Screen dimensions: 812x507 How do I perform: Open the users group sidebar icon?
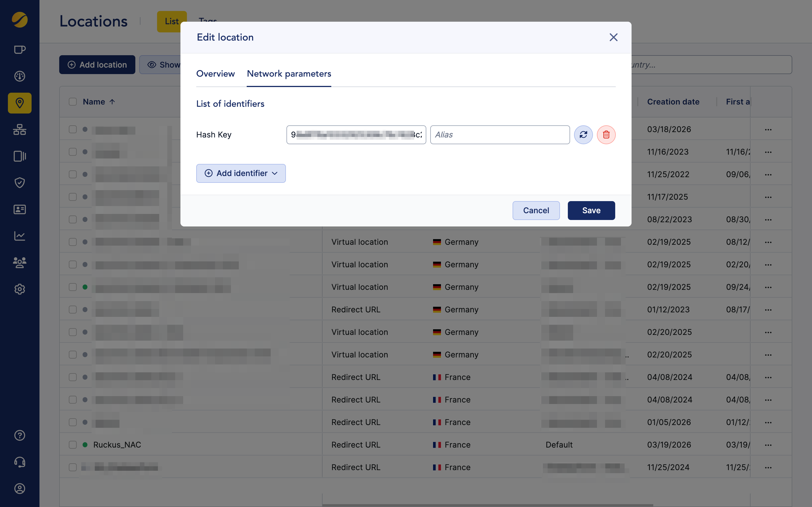pyautogui.click(x=19, y=262)
